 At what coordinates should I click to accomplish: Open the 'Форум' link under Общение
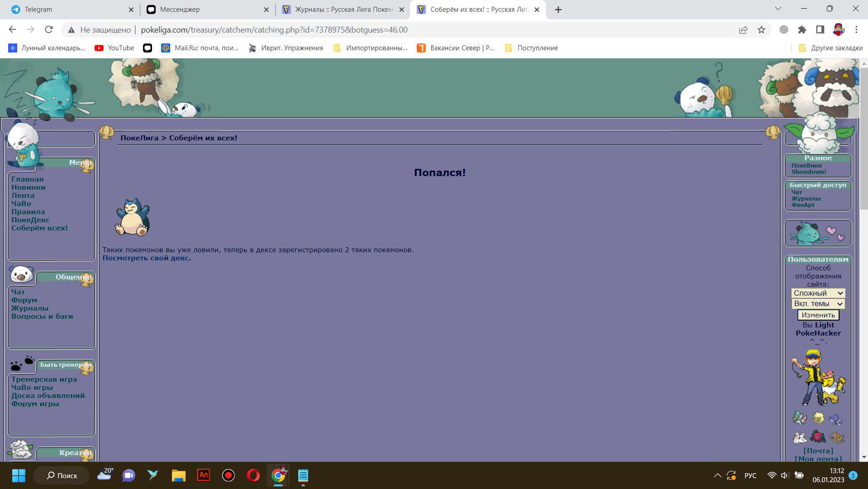click(x=24, y=300)
